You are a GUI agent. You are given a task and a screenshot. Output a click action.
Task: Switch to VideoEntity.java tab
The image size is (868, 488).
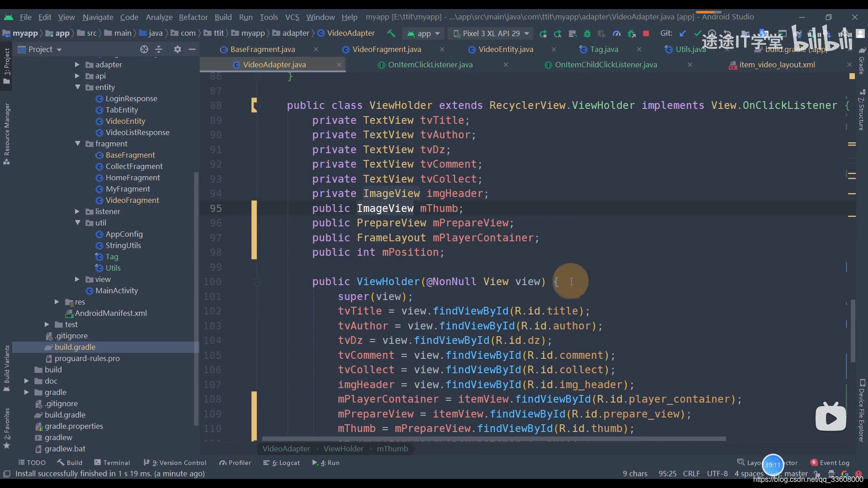tap(505, 49)
